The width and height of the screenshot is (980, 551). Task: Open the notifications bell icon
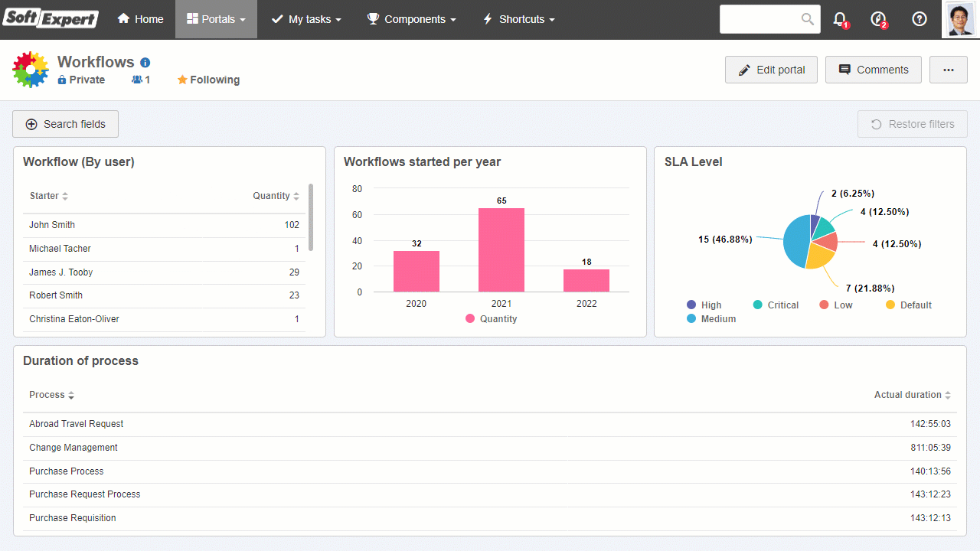pos(841,20)
